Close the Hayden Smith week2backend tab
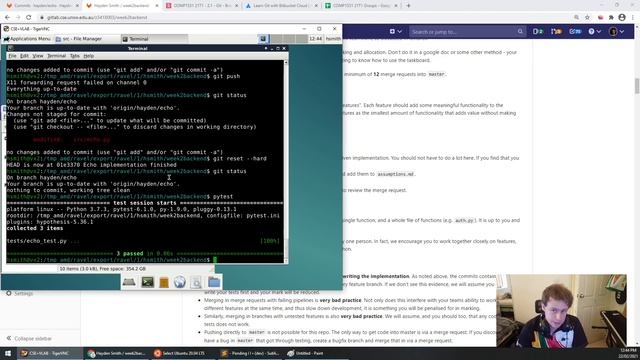Viewport: 640px width, 360px height. (x=157, y=6)
